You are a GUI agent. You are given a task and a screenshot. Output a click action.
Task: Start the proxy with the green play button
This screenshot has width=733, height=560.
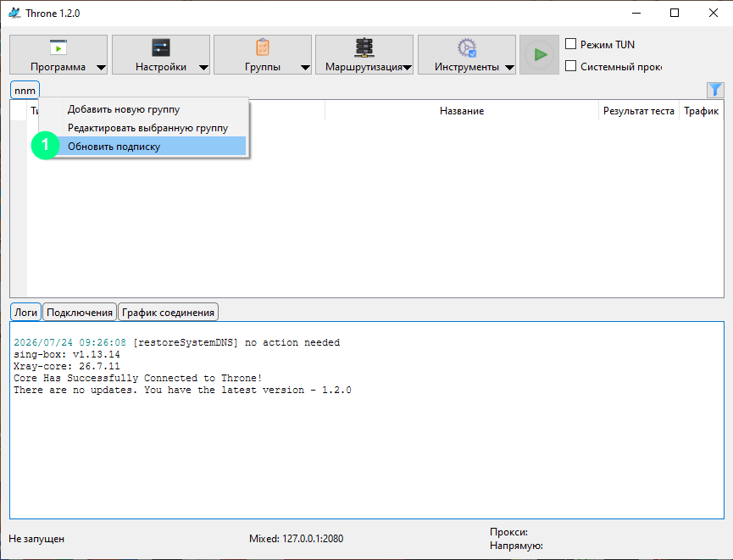coord(540,55)
